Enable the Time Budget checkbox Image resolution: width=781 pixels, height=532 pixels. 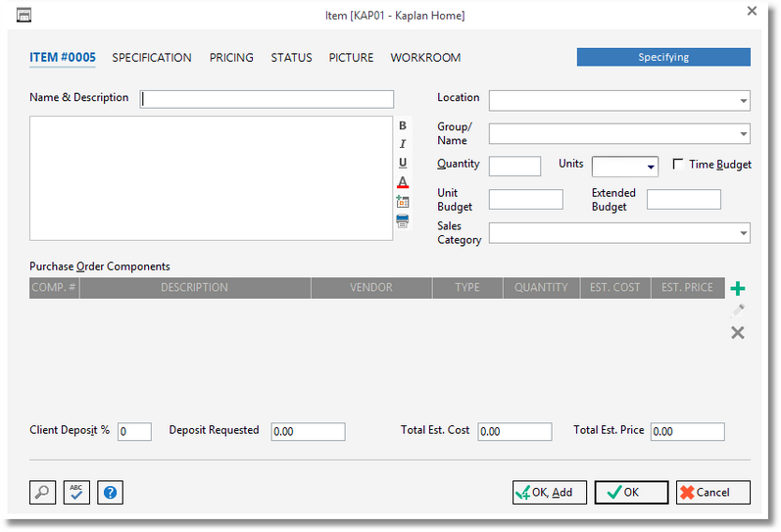tap(677, 164)
